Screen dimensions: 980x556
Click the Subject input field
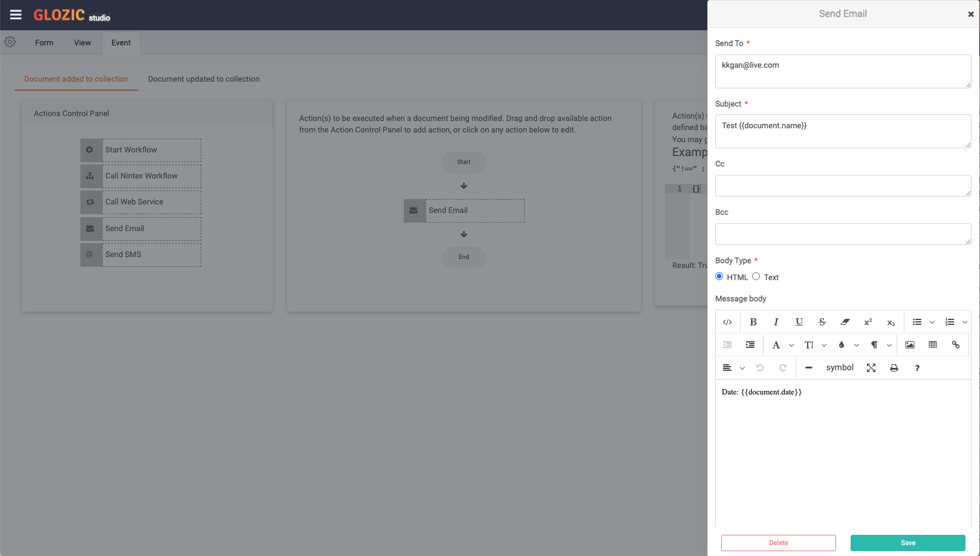coord(843,131)
